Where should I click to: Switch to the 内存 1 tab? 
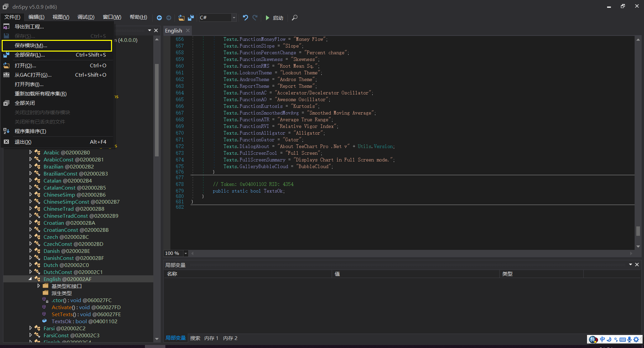(x=211, y=338)
